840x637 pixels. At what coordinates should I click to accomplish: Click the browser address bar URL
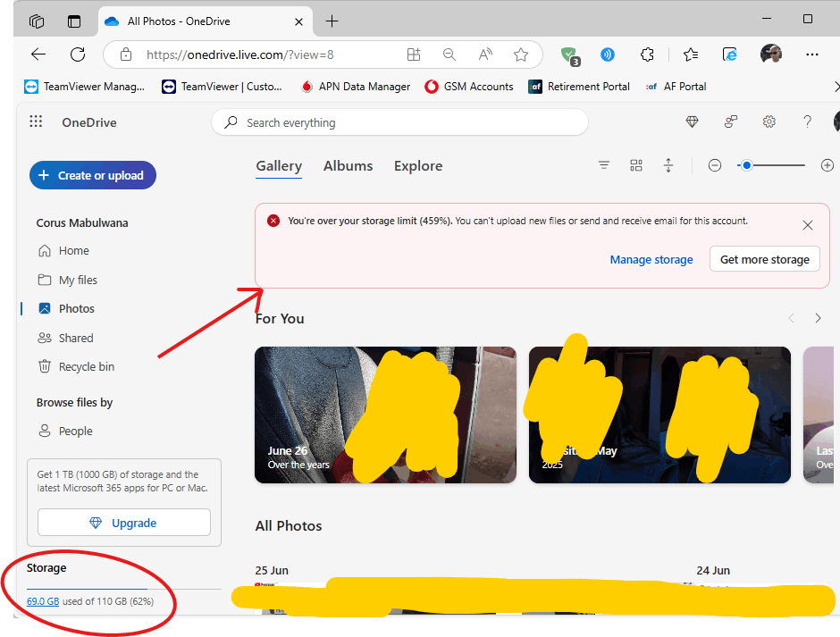tap(240, 54)
